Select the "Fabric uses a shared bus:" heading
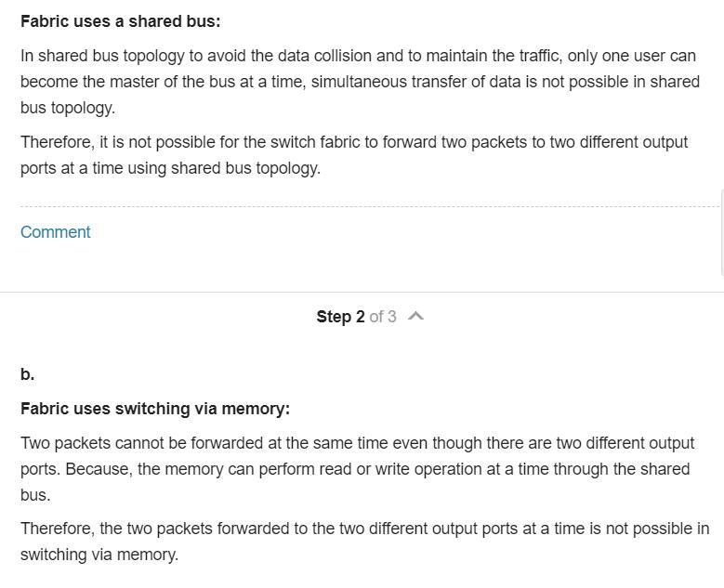724x588 pixels. click(x=121, y=21)
